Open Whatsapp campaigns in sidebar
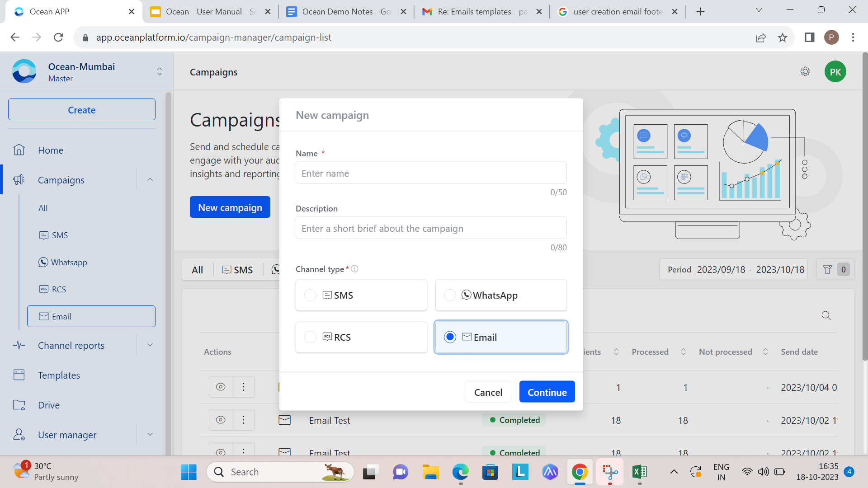The height and width of the screenshot is (488, 868). 63,262
